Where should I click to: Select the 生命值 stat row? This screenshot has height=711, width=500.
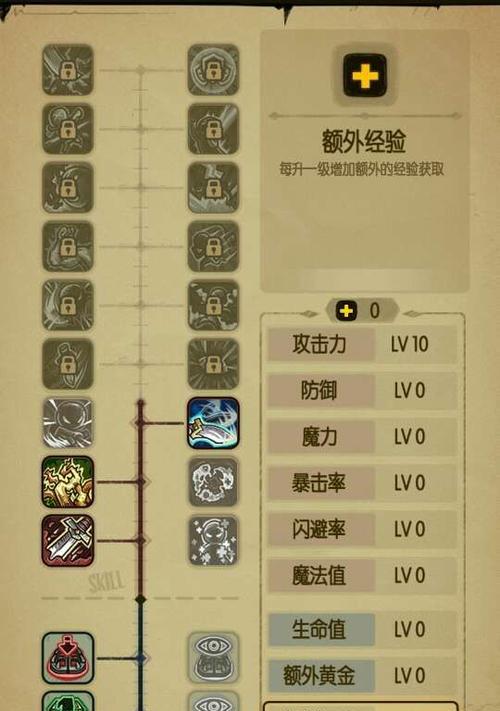click(x=362, y=629)
